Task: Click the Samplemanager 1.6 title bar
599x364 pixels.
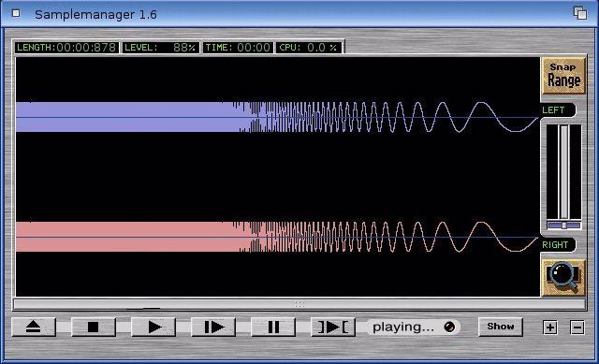Action: 299,14
